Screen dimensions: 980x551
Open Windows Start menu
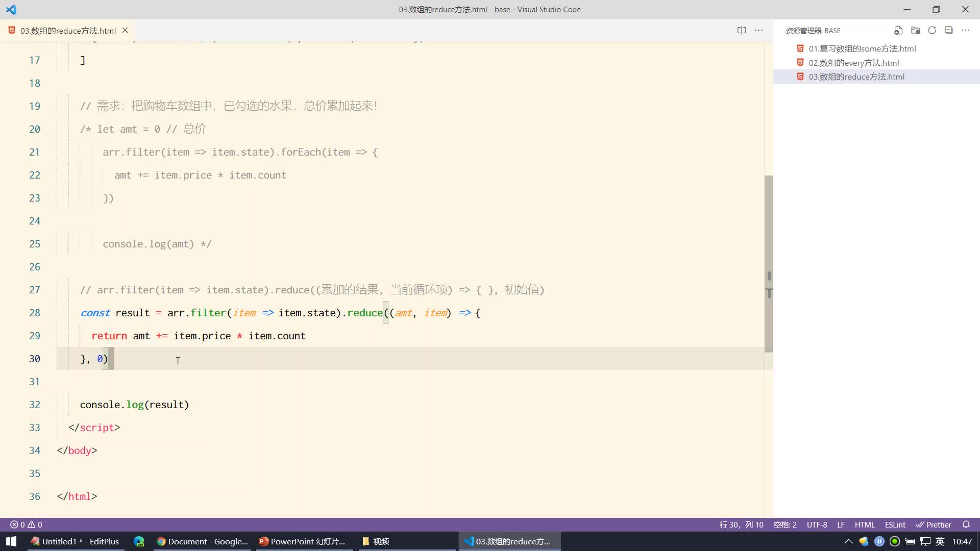[11, 541]
